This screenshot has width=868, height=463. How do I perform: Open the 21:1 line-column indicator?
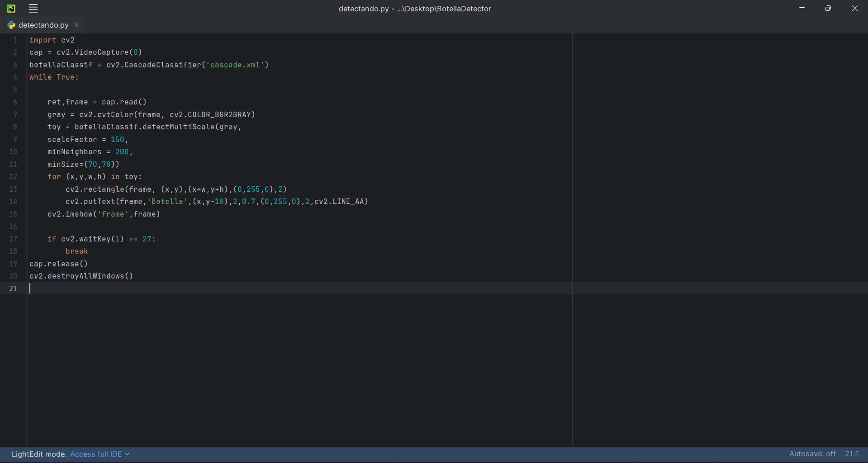click(x=851, y=454)
